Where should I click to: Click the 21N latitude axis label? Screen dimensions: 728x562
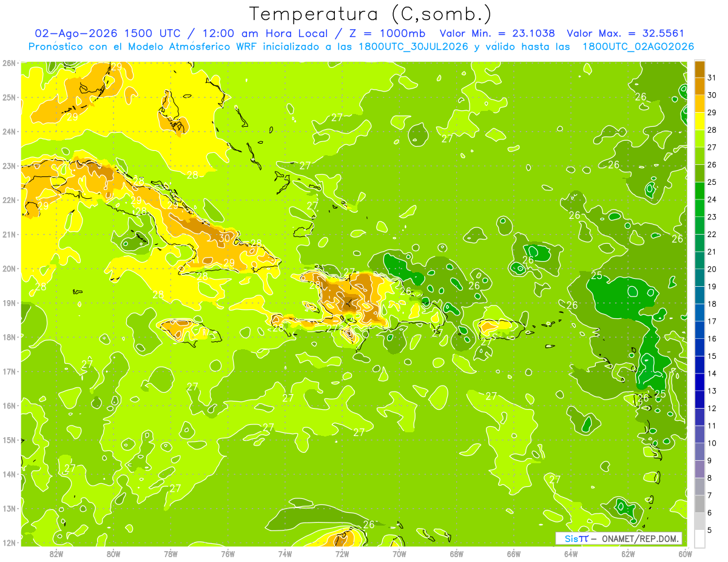coord(8,235)
